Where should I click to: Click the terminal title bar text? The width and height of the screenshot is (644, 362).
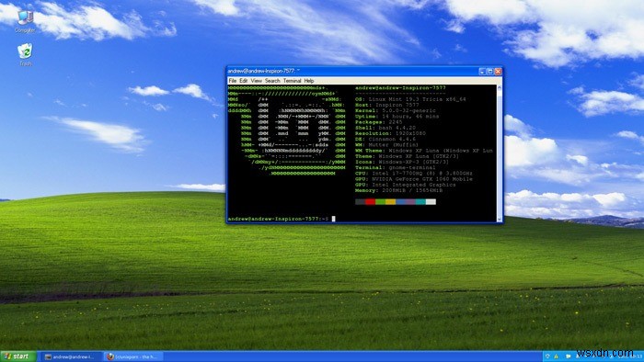pos(264,71)
